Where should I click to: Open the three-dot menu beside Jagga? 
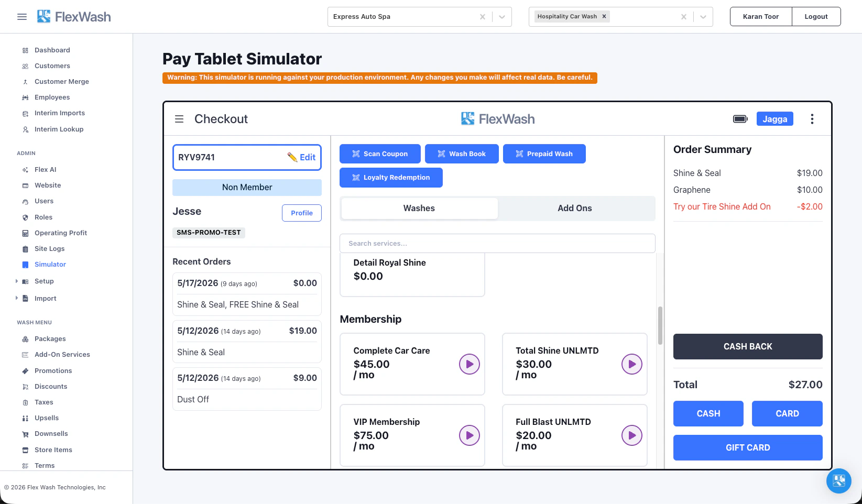812,119
